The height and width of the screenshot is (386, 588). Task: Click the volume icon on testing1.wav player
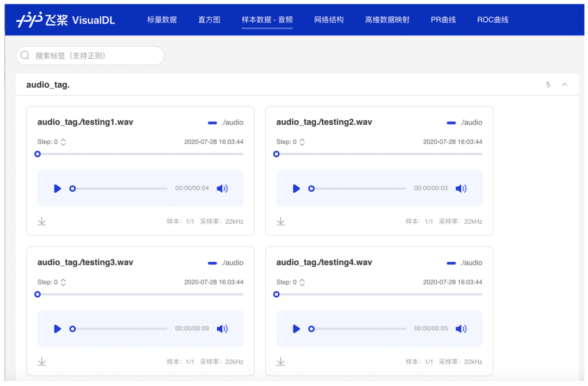point(222,188)
